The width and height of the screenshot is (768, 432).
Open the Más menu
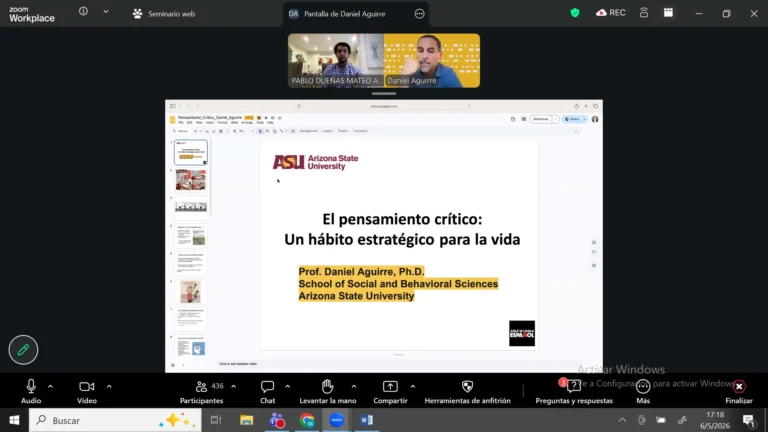(x=643, y=391)
